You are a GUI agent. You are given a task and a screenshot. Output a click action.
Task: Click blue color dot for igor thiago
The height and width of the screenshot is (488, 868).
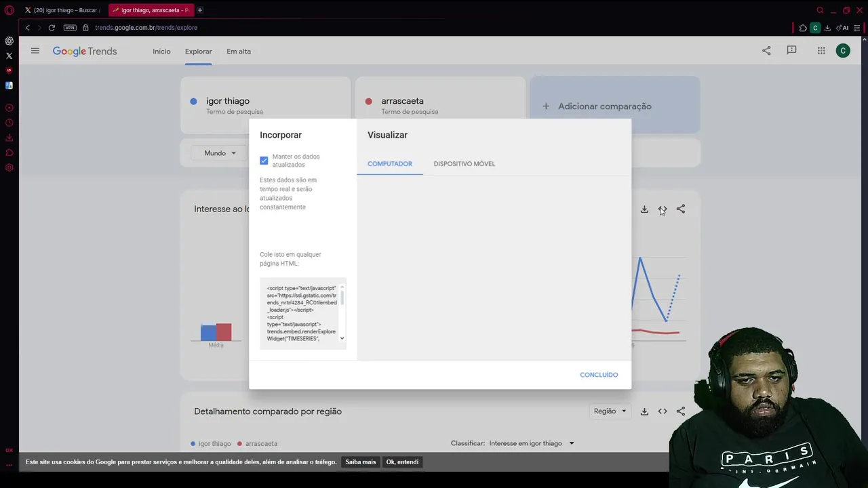193,102
